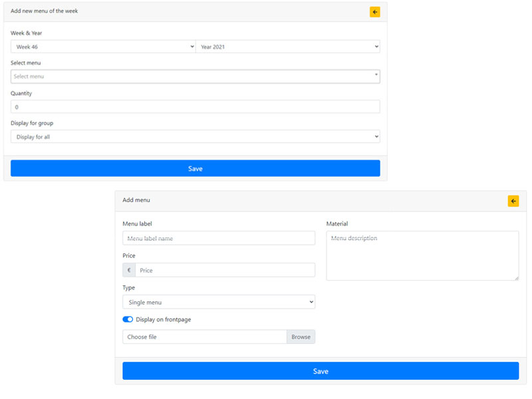Click the Menu description text area
Image resolution: width=532 pixels, height=399 pixels.
tap(422, 256)
